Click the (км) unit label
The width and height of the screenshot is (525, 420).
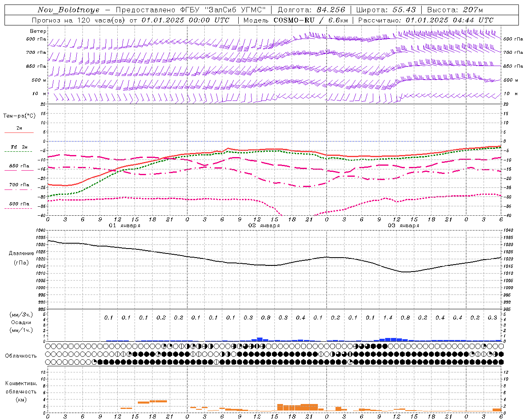pos(21,399)
